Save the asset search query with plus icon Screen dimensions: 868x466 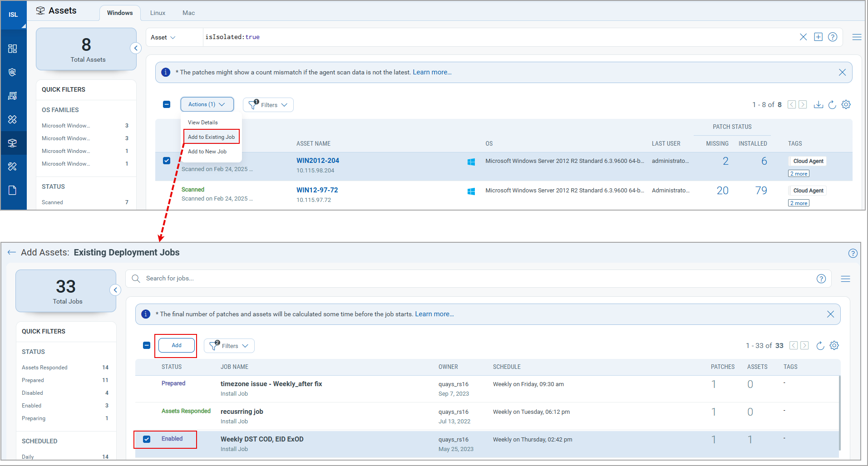click(x=818, y=37)
